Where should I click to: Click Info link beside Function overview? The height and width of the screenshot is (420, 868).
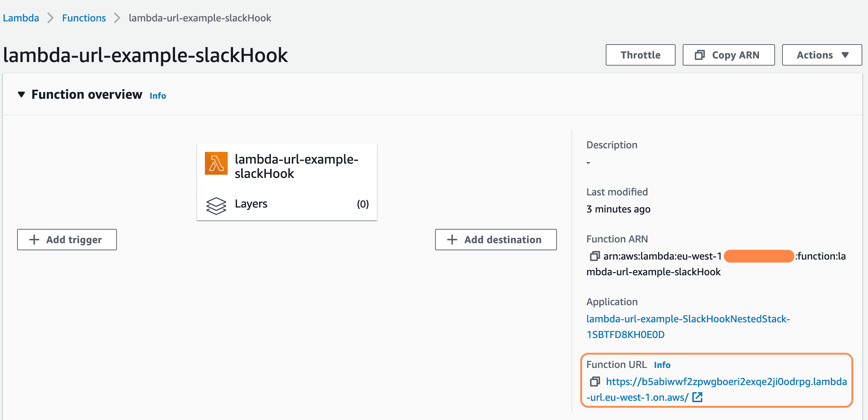[157, 96]
